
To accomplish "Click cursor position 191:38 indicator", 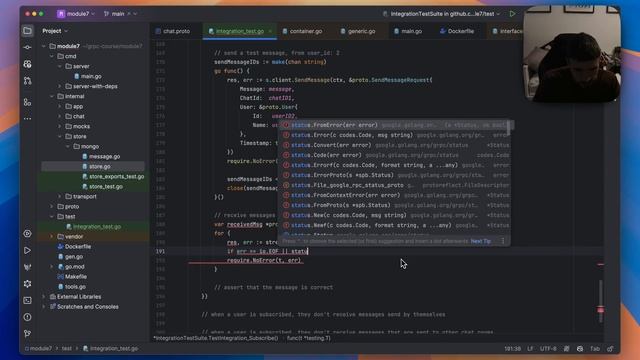I will tap(512, 349).
